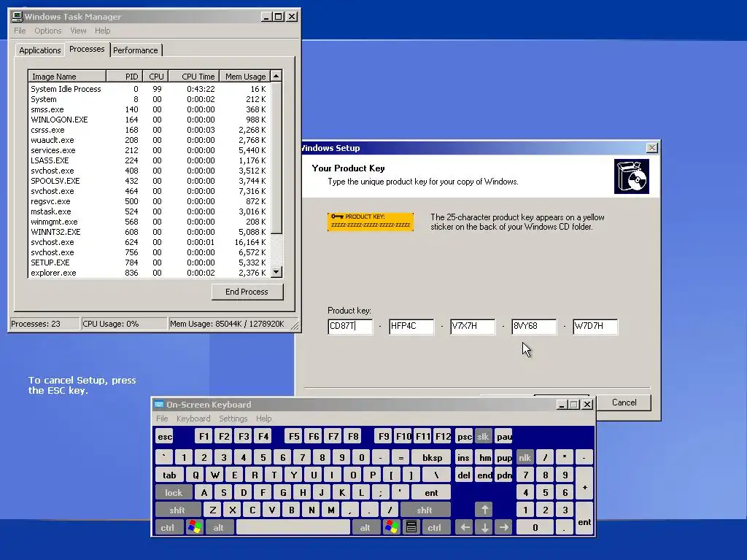Toggle the left alt key
747x560 pixels.
[218, 527]
